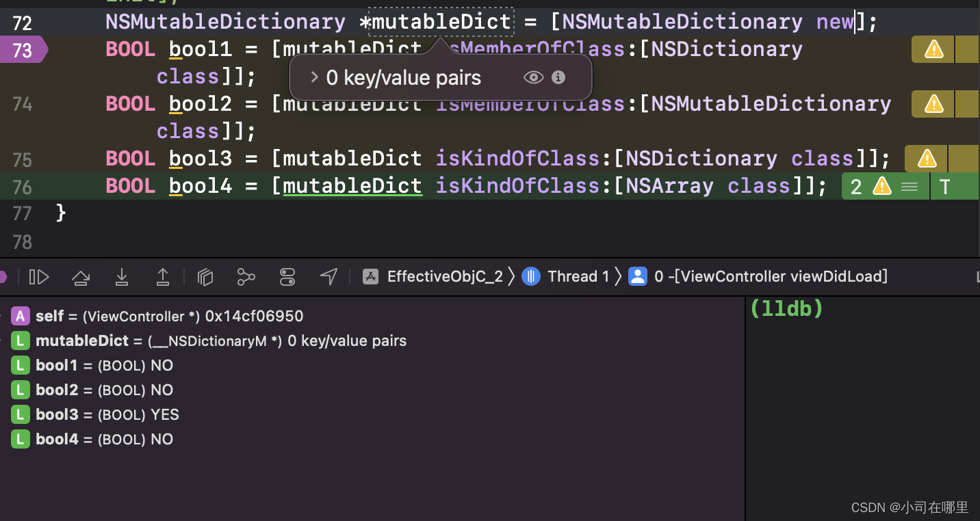Viewport: 980px width, 521px height.
Task: Click line number 75 in the gutter
Action: [x=23, y=159]
